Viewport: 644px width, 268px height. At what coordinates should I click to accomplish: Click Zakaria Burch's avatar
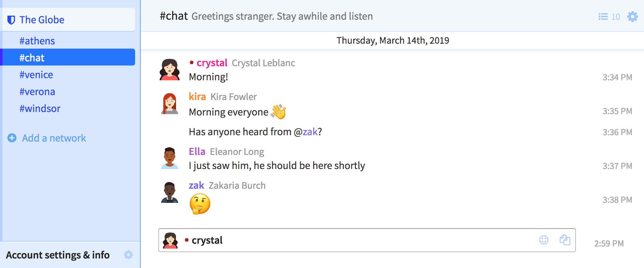click(x=170, y=192)
